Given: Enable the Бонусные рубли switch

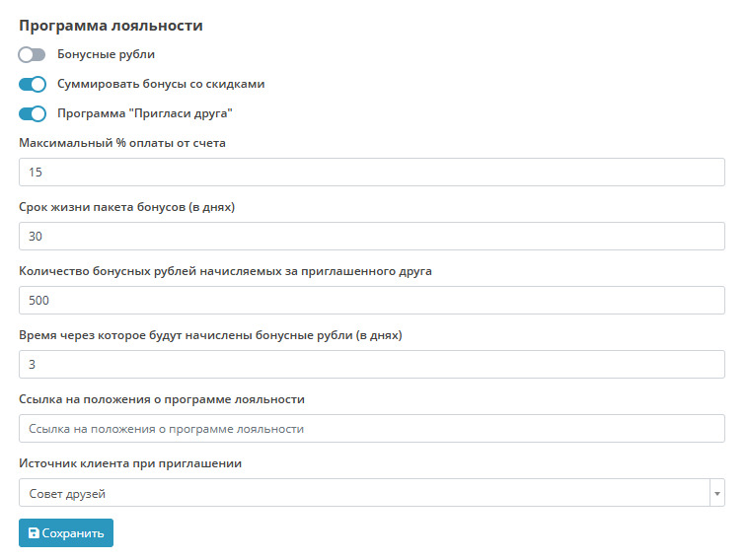Looking at the screenshot, I should pyautogui.click(x=33, y=55).
